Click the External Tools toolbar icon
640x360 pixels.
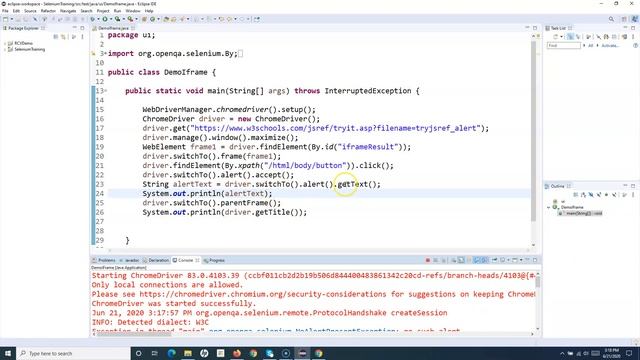point(130,19)
